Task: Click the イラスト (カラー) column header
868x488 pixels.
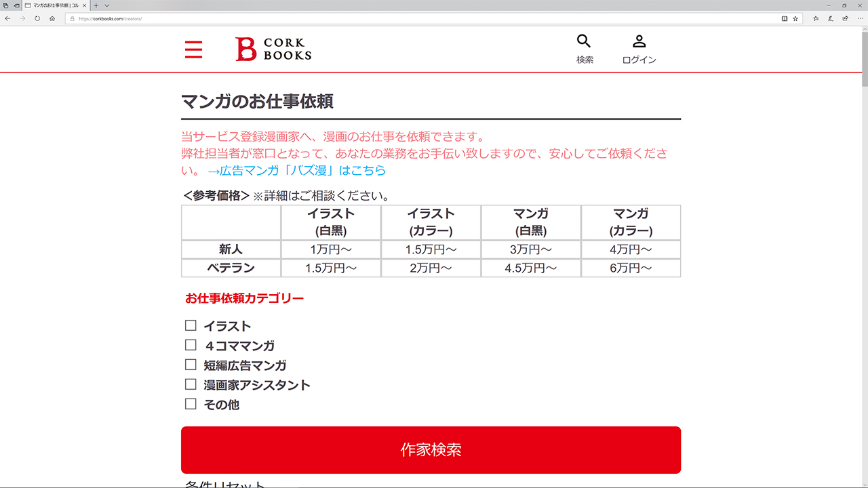Action: (x=431, y=222)
